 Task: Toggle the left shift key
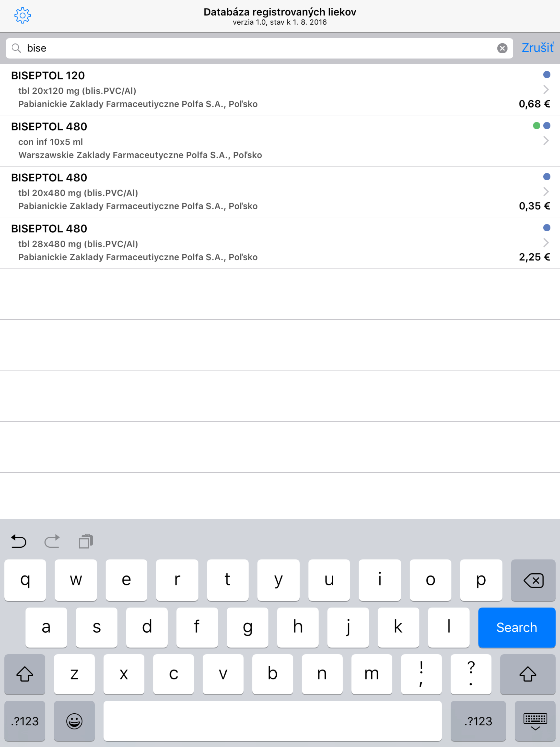click(x=25, y=674)
